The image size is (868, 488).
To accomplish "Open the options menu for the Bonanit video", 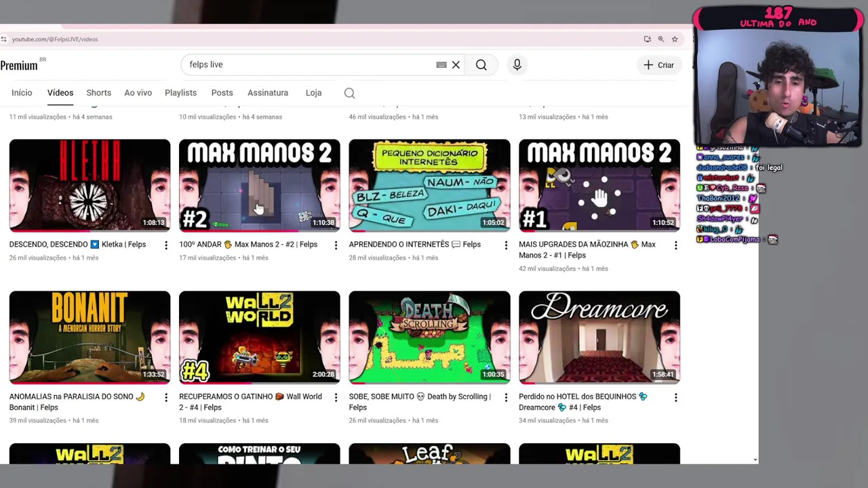I will click(x=166, y=397).
